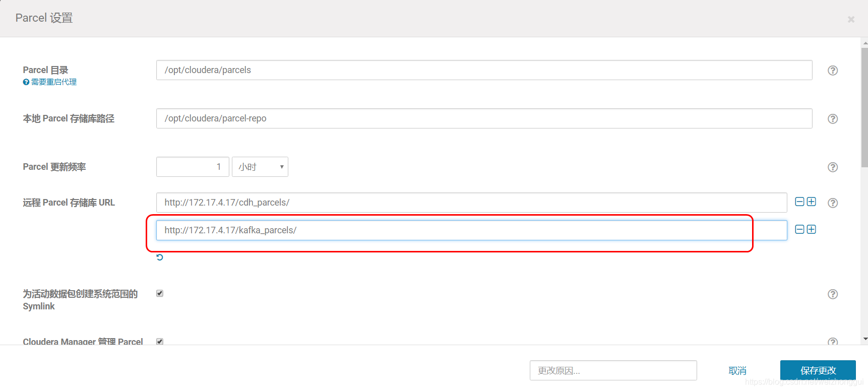Click the dialog scrollbar up arrow

(864, 43)
